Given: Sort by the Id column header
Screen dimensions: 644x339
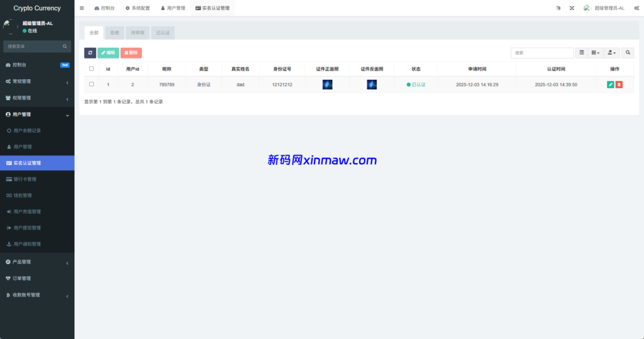Looking at the screenshot, I should coord(108,69).
